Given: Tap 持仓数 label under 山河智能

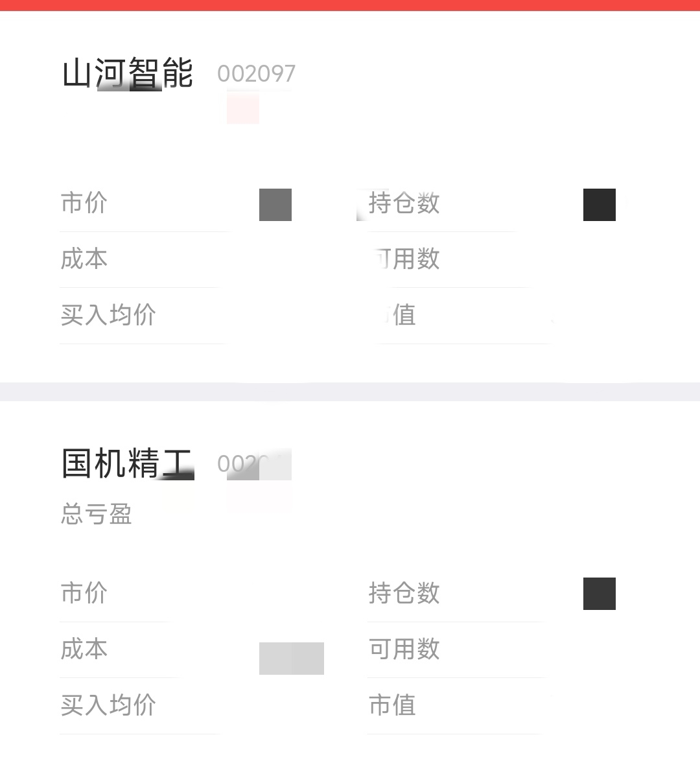Looking at the screenshot, I should (404, 203).
